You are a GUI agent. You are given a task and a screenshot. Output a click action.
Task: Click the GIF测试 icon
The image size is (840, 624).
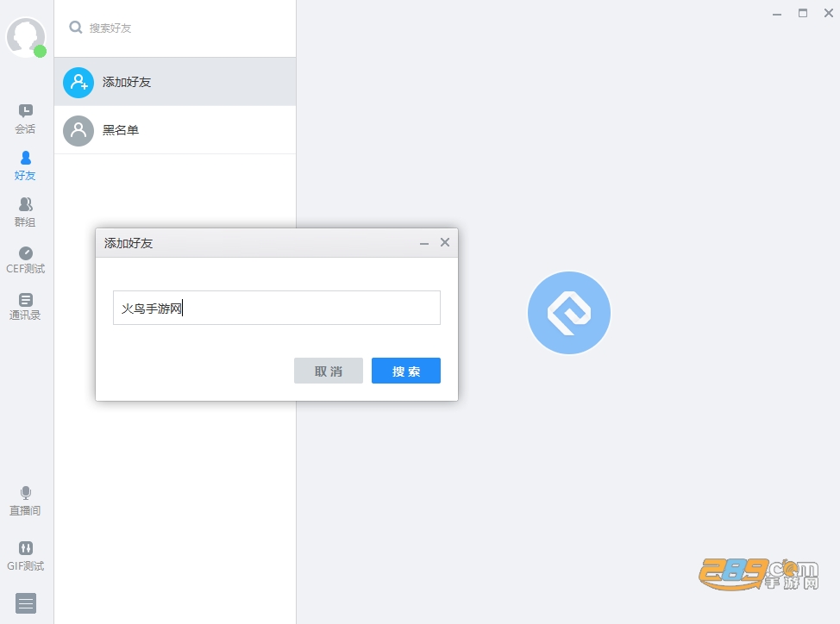pos(25,548)
